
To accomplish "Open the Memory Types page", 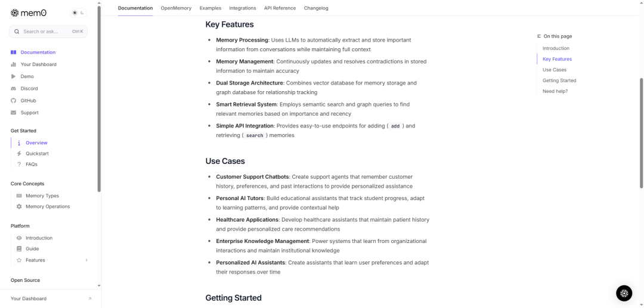I will (x=42, y=195).
